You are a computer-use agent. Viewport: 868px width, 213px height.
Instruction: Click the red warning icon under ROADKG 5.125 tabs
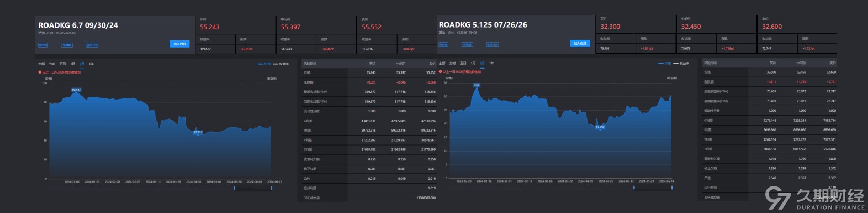click(440, 72)
